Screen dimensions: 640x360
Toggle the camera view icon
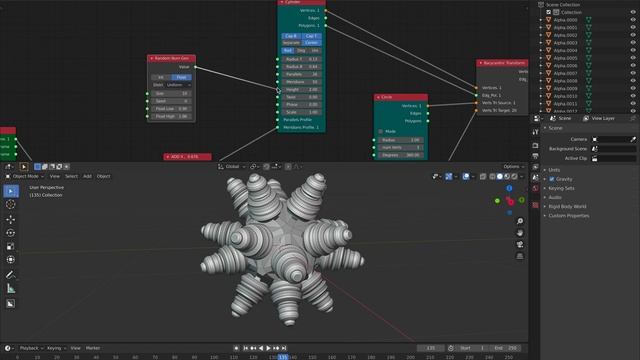coord(520,244)
